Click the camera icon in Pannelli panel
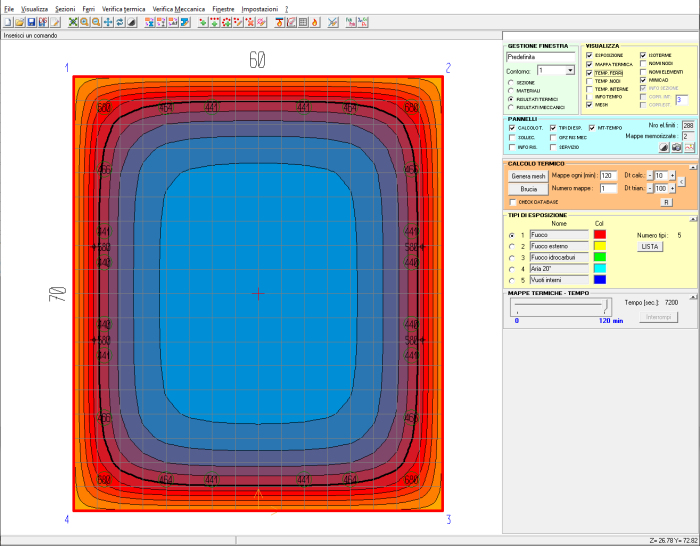This screenshot has height=546, width=700. pyautogui.click(x=674, y=146)
